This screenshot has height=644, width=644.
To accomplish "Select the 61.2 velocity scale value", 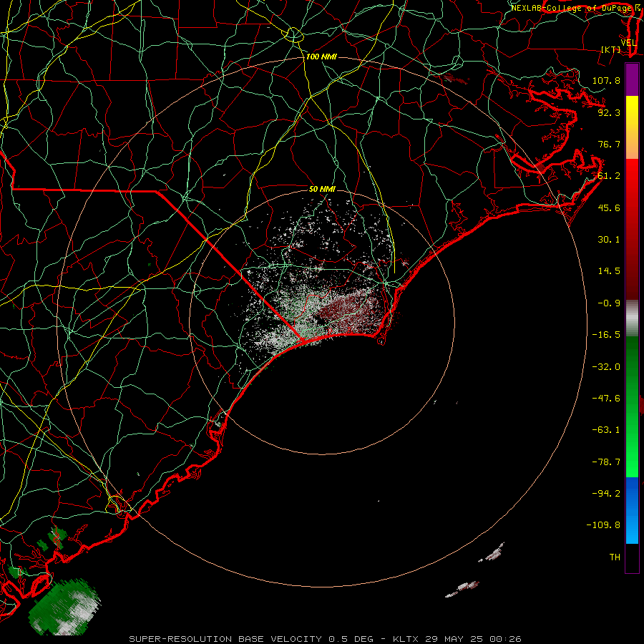I will (x=609, y=176).
